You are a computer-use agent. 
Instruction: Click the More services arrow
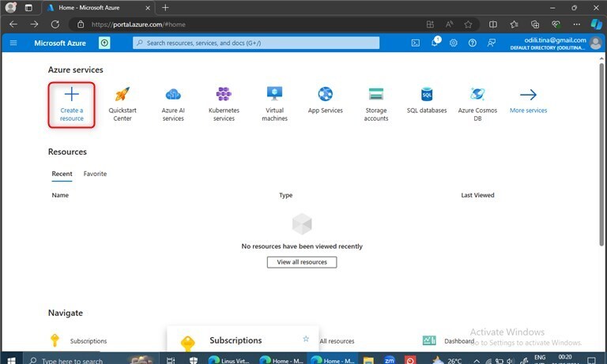point(528,95)
